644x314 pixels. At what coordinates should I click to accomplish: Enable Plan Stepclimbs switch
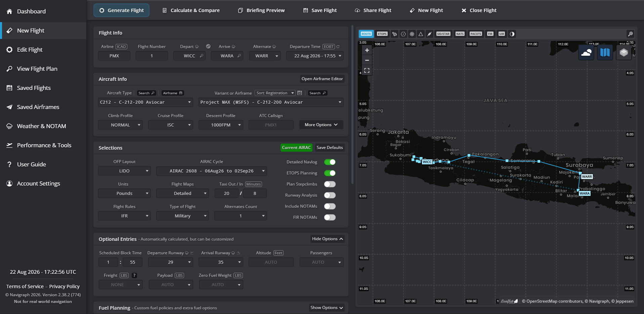(x=330, y=184)
